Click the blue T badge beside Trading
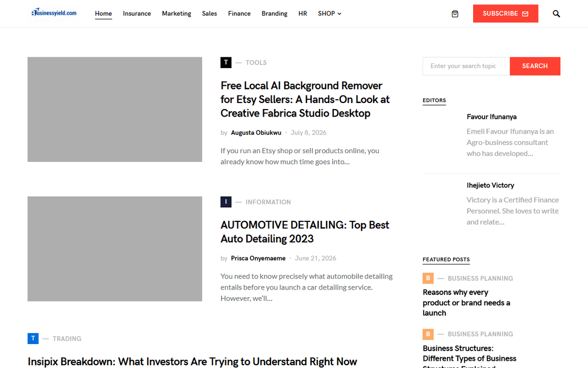Image resolution: width=588 pixels, height=368 pixels. coord(33,339)
